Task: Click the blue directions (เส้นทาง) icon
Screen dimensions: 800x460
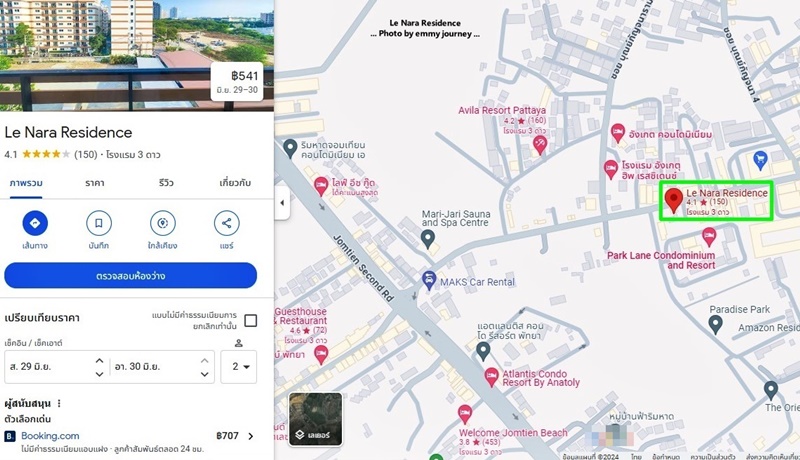Action: (x=35, y=223)
